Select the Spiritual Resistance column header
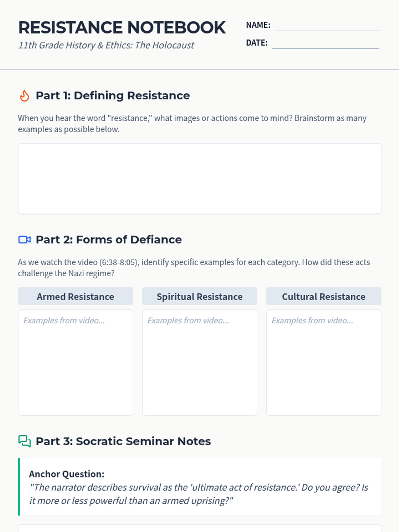 click(199, 296)
